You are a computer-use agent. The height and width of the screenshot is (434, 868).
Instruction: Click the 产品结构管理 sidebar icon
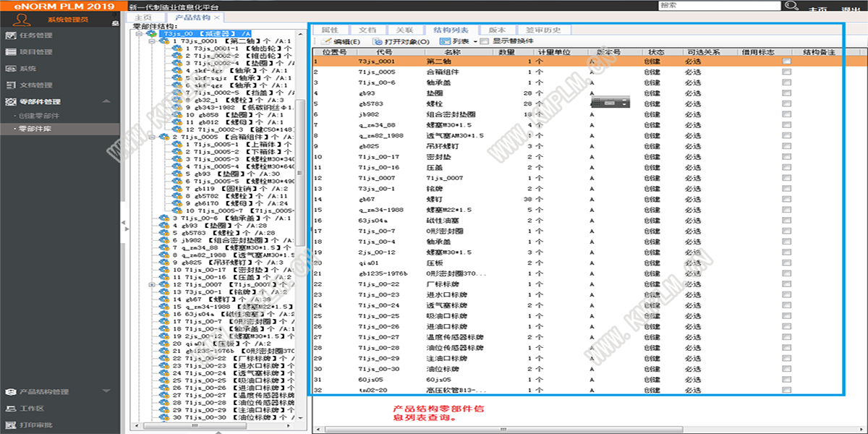pyautogui.click(x=10, y=391)
